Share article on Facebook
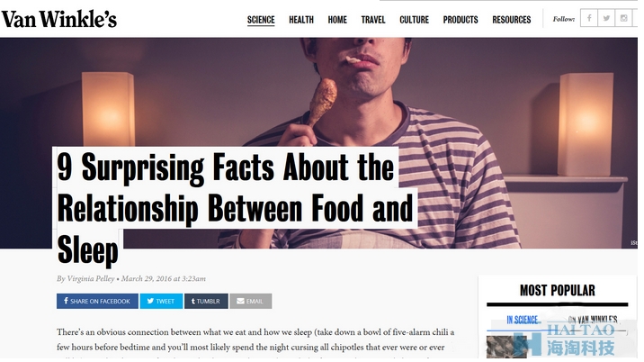 point(97,301)
